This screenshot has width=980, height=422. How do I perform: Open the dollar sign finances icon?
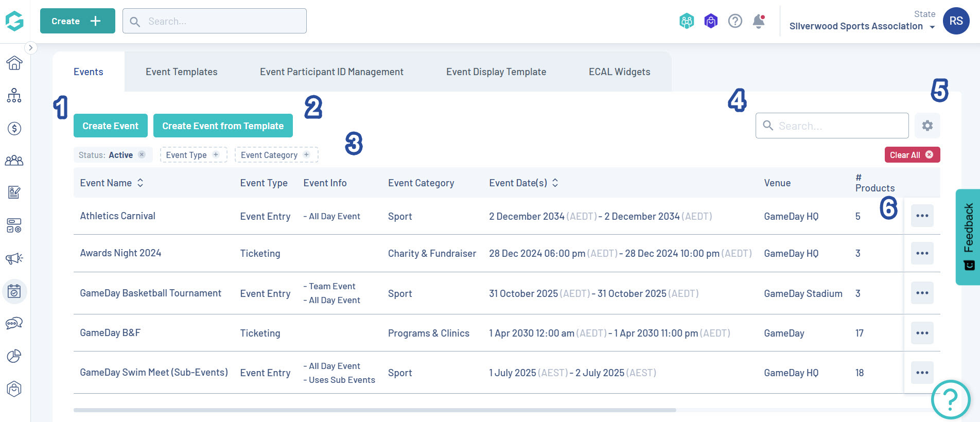(x=14, y=128)
